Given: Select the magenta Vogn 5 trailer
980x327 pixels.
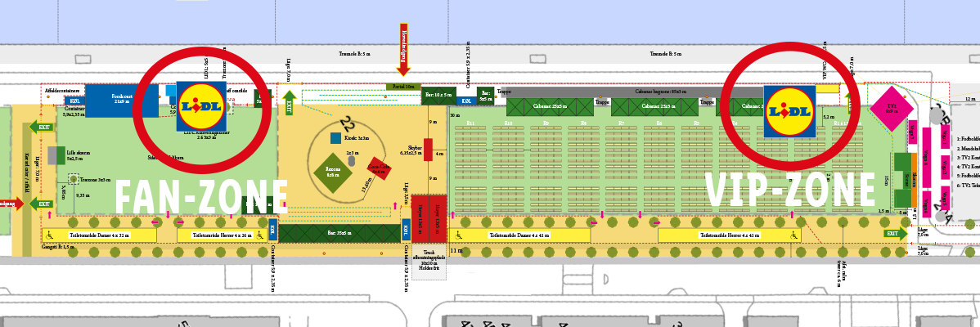Looking at the screenshot, I should (945, 198).
